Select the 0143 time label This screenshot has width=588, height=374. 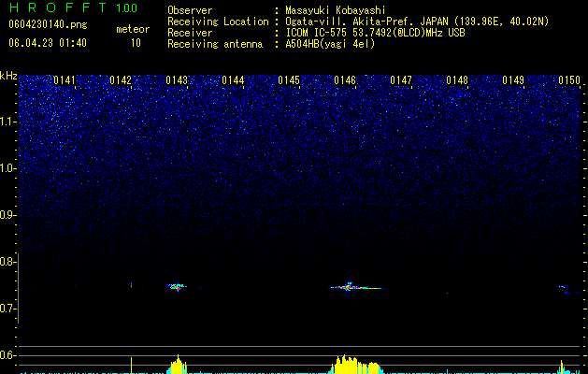click(177, 80)
